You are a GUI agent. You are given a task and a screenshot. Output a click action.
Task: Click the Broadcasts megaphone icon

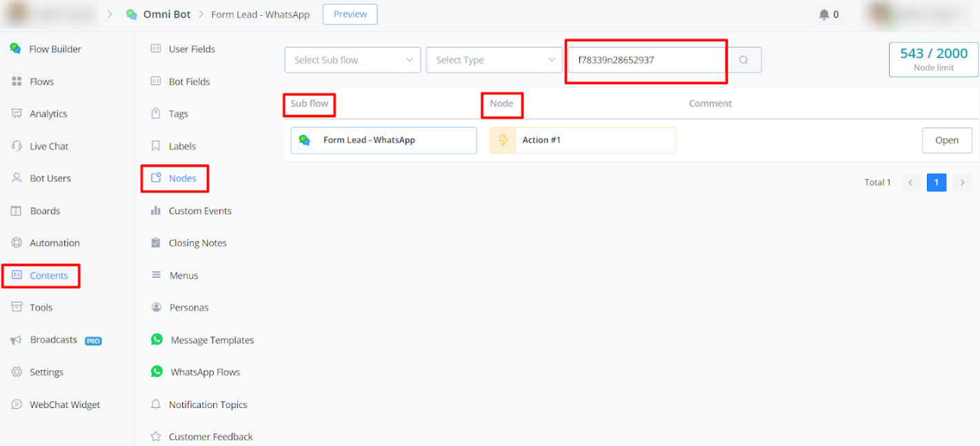click(17, 340)
